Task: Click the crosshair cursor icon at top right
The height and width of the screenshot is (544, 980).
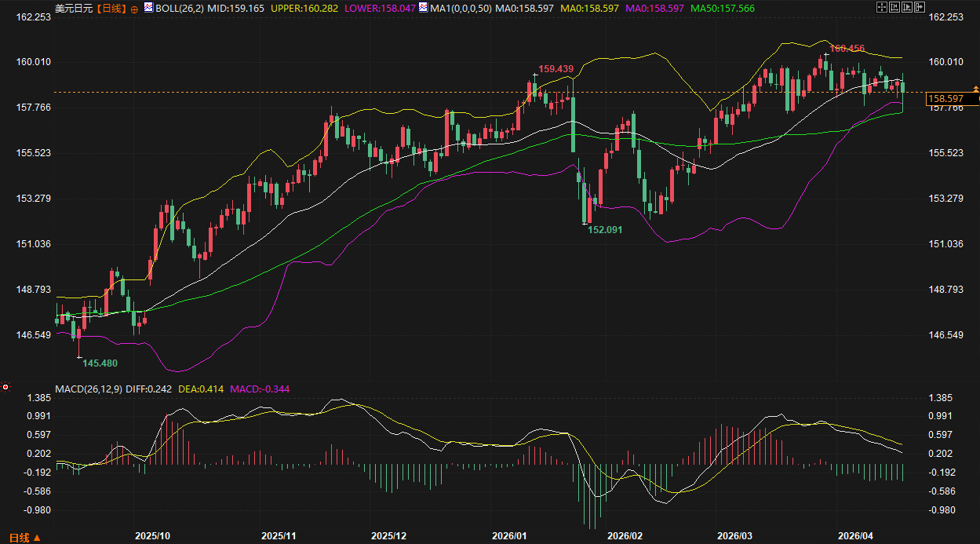Action: (882, 7)
